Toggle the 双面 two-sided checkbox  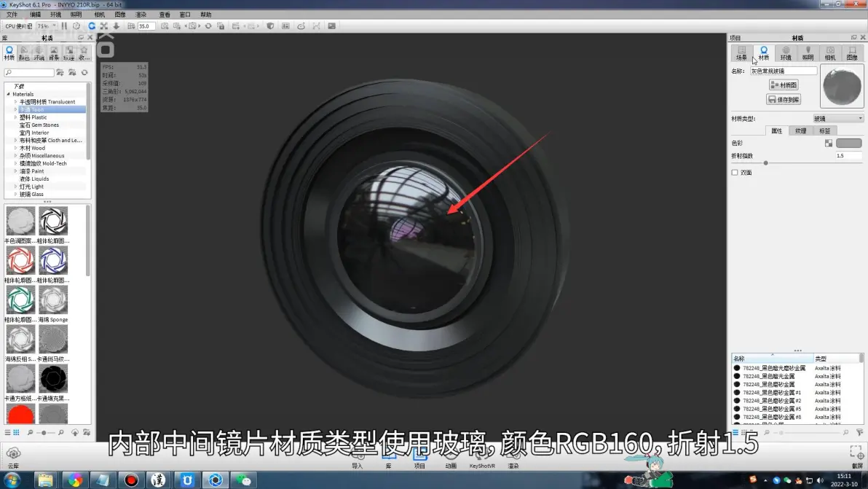[735, 173]
